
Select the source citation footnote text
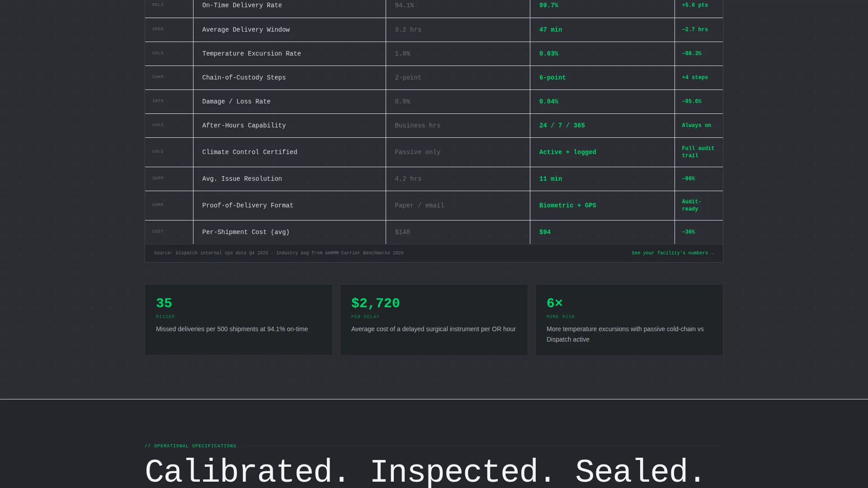point(279,253)
